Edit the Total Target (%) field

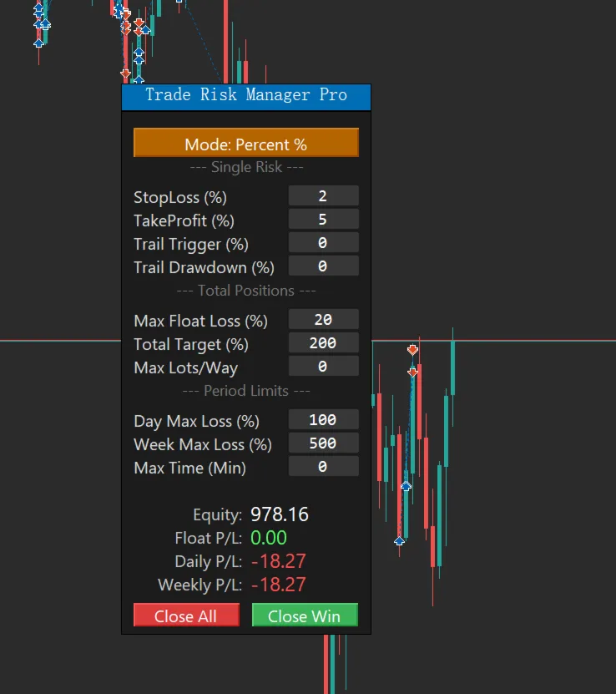coord(323,342)
